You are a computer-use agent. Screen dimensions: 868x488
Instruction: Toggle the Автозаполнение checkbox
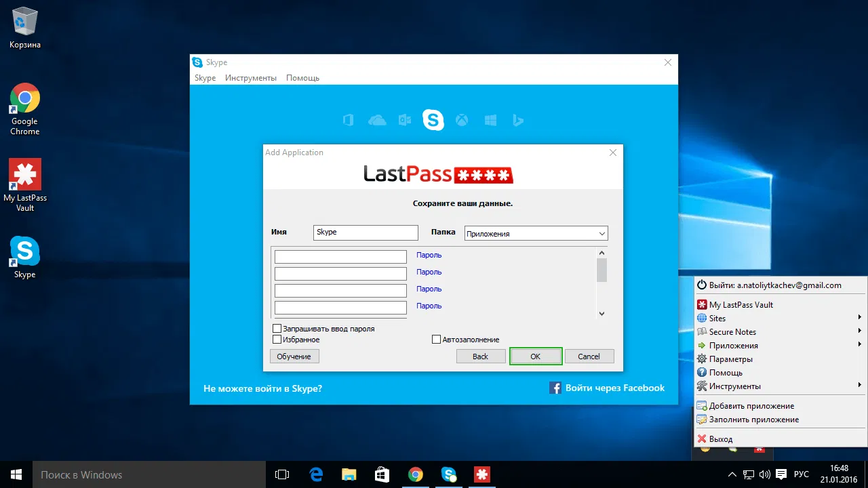(x=436, y=339)
